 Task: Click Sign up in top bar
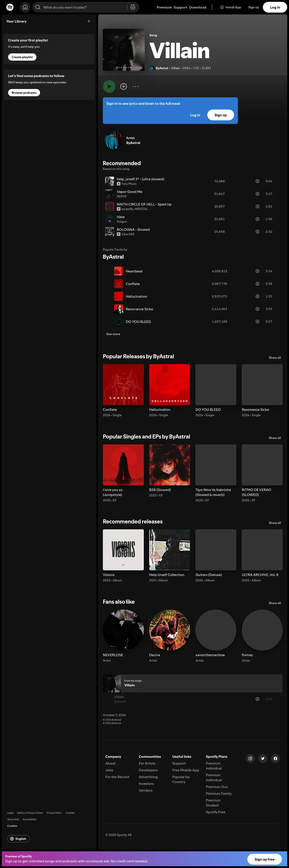coord(254,7)
